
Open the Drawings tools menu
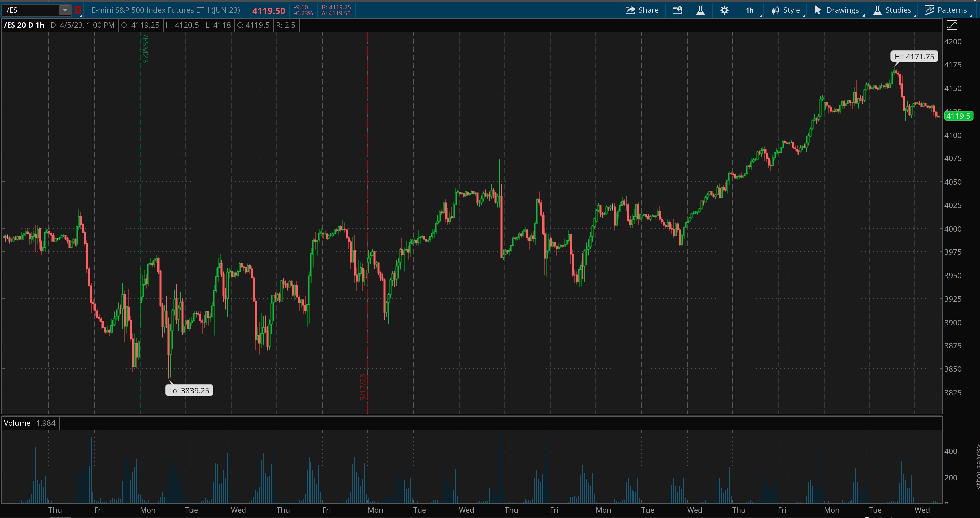(837, 10)
